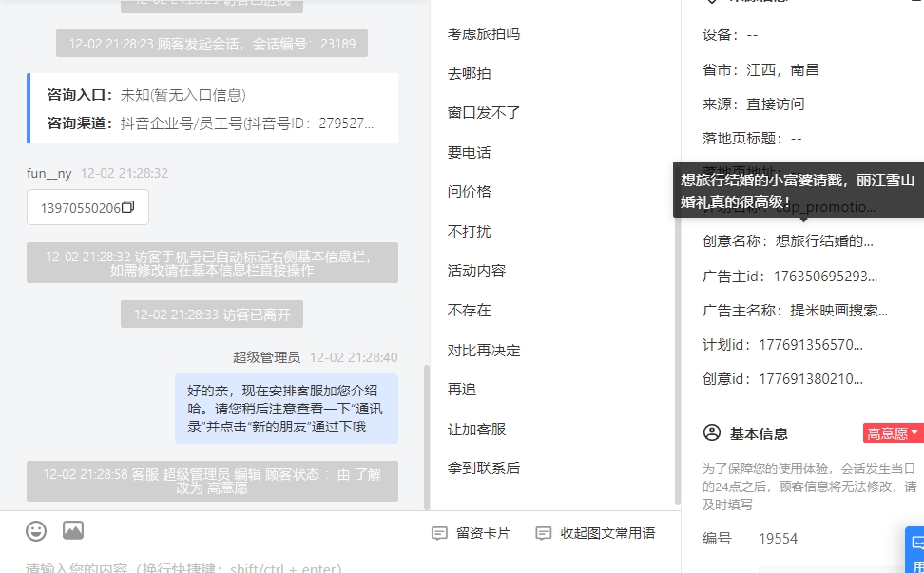Collapse quick phrases via 收起图文常用语
Image resolution: width=924 pixels, height=573 pixels.
pyautogui.click(x=595, y=533)
